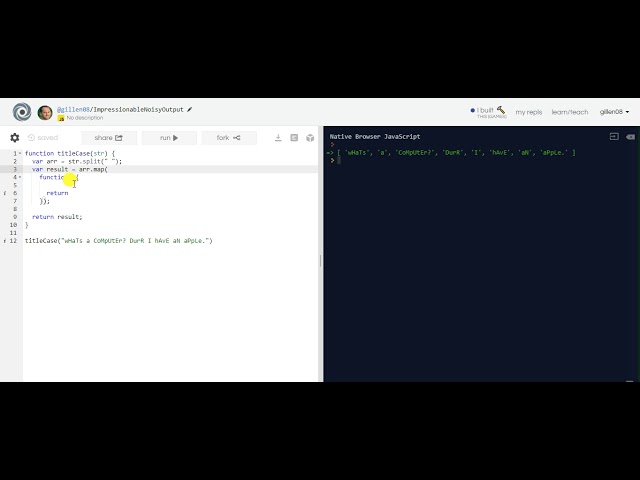The image size is (640, 480).
Task: Click the I built this game link
Action: [489, 112]
